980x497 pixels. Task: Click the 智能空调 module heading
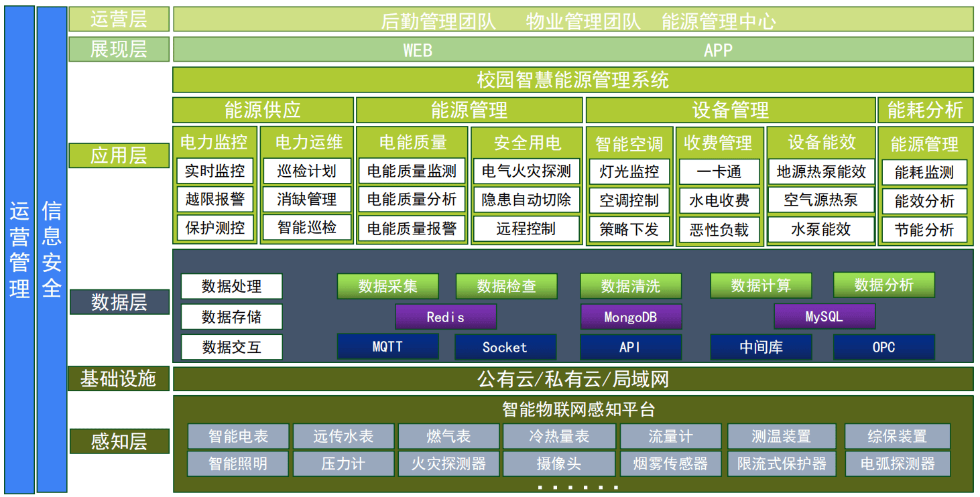(629, 144)
